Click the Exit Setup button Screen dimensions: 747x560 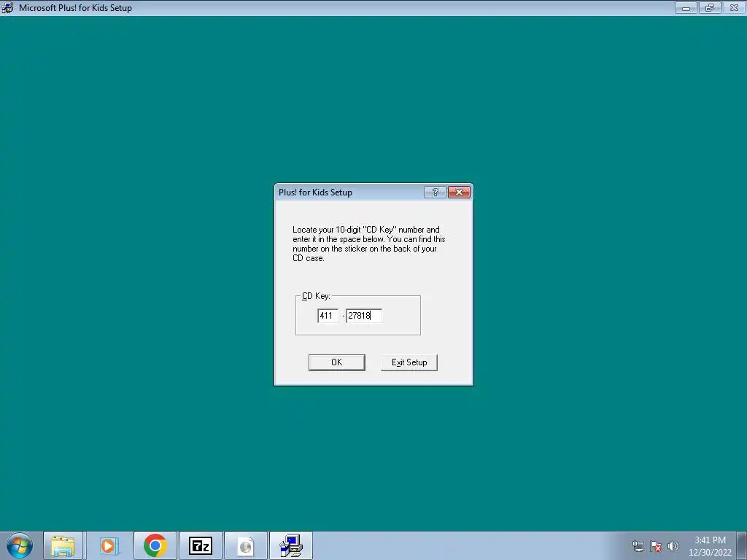[x=409, y=362]
